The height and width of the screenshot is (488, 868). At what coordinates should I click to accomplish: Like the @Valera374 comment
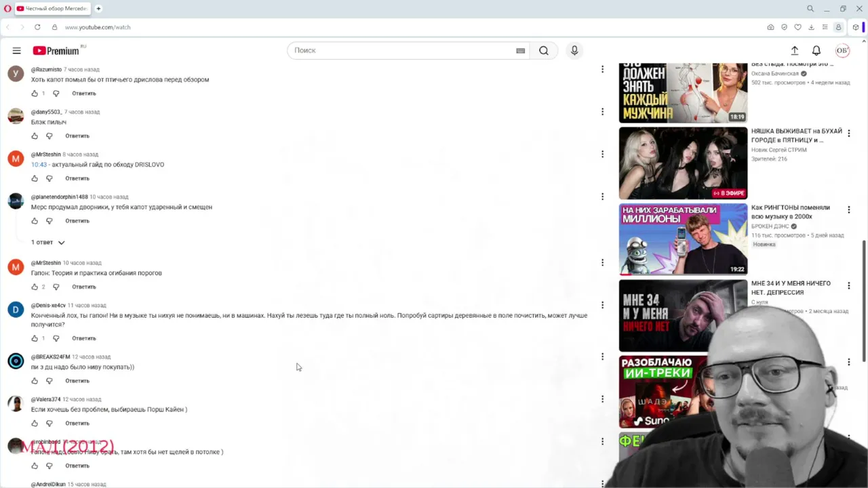tap(35, 424)
